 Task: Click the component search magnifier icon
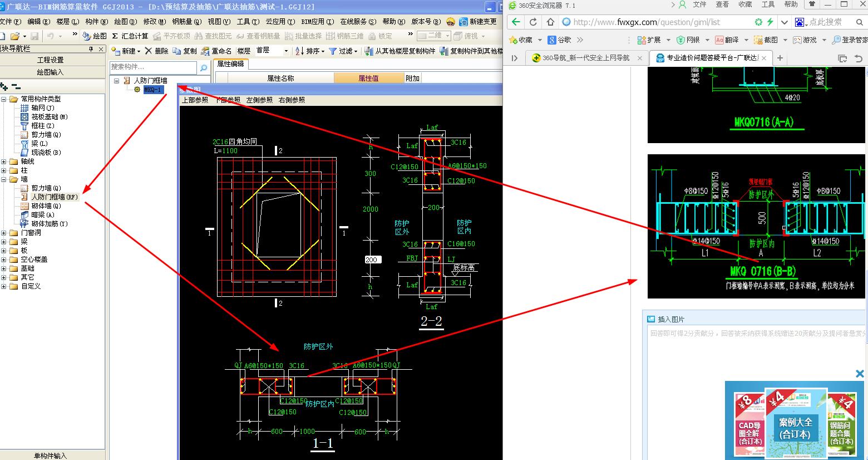pos(204,67)
